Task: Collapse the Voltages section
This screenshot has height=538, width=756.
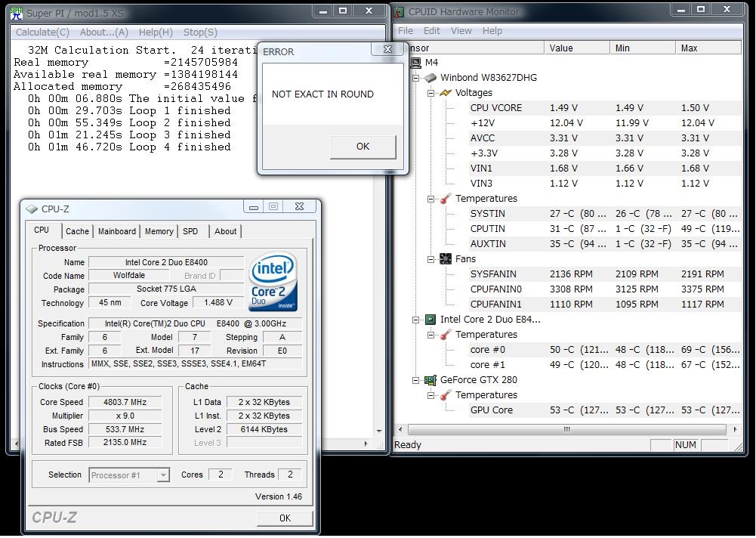Action: coord(430,93)
